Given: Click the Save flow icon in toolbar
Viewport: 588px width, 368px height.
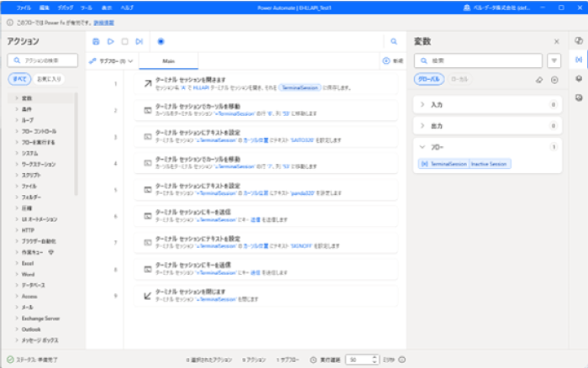Looking at the screenshot, I should (x=96, y=41).
